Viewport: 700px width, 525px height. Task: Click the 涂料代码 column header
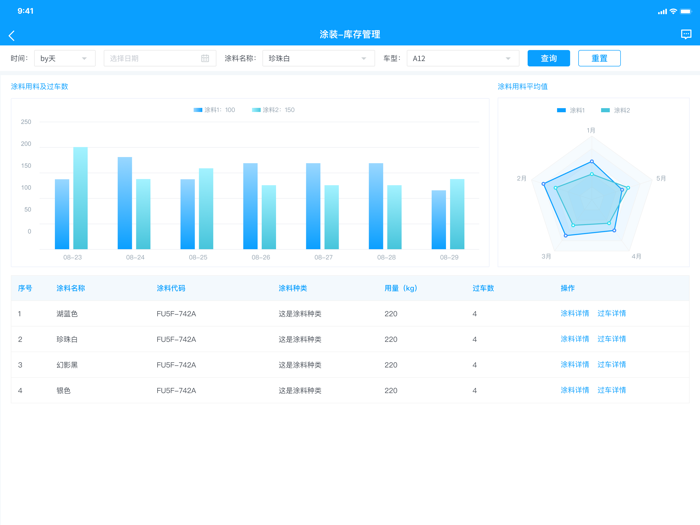[171, 288]
